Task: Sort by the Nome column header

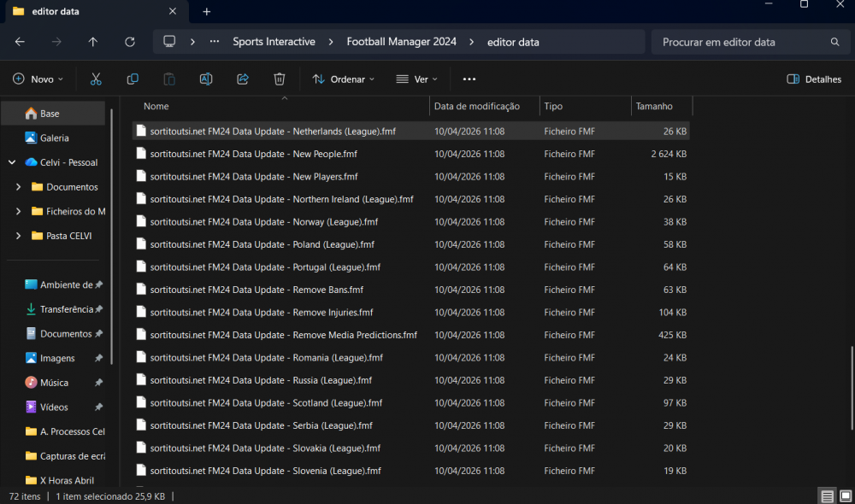Action: tap(281, 106)
